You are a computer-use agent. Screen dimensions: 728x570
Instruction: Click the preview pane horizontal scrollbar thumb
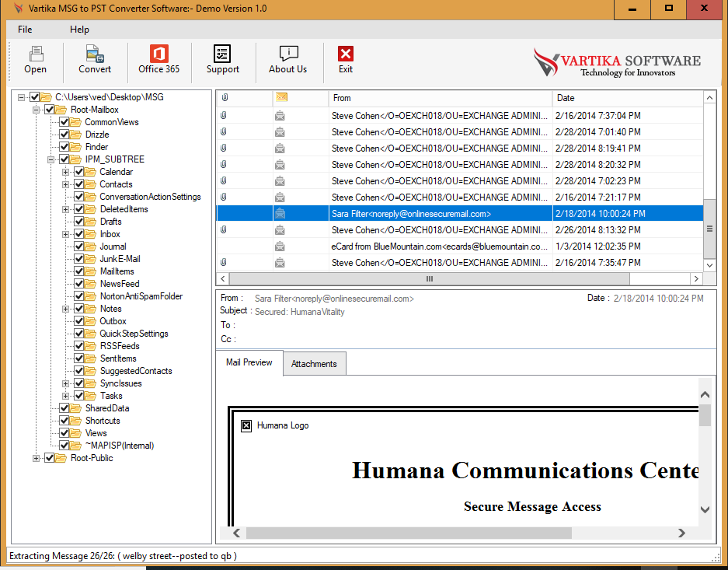(x=409, y=533)
